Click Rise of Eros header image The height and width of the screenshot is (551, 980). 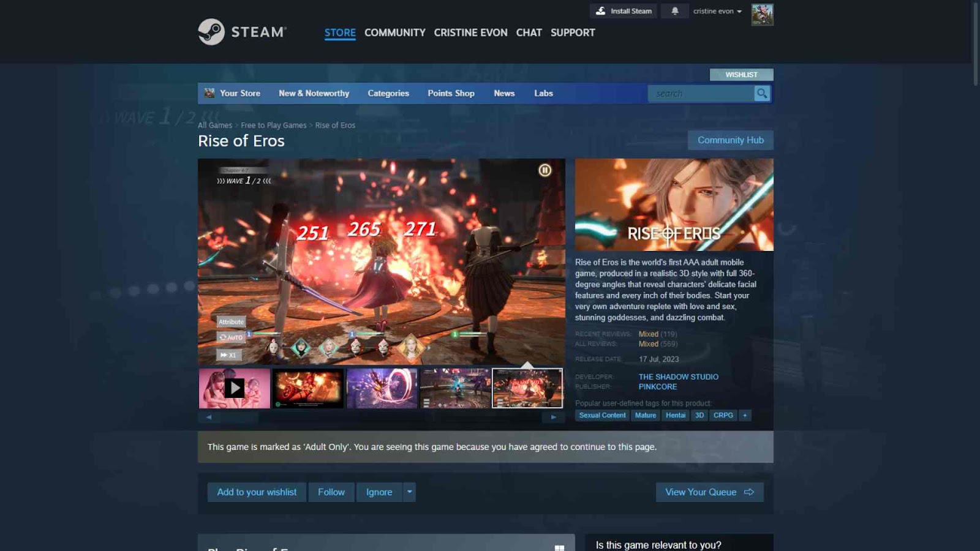[674, 204]
